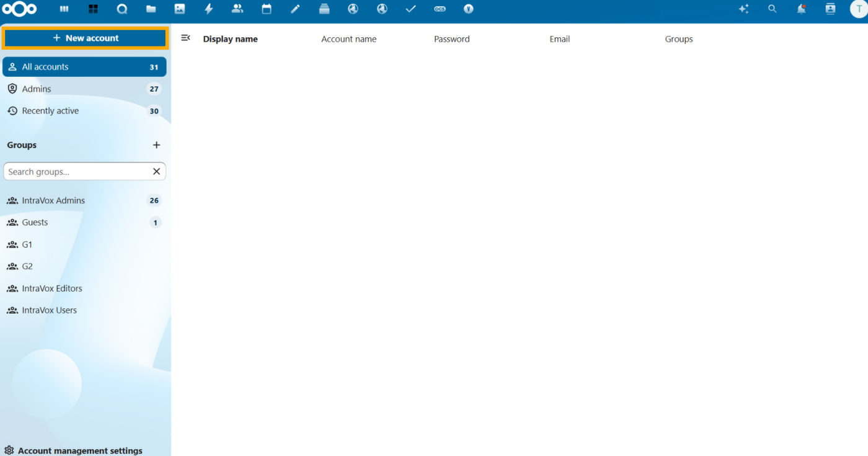Click the Email column header
Viewport: 868px width, 456px height.
point(559,39)
